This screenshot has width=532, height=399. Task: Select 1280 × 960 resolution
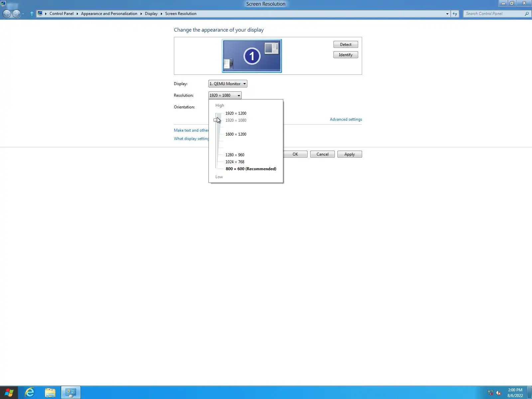tap(235, 155)
